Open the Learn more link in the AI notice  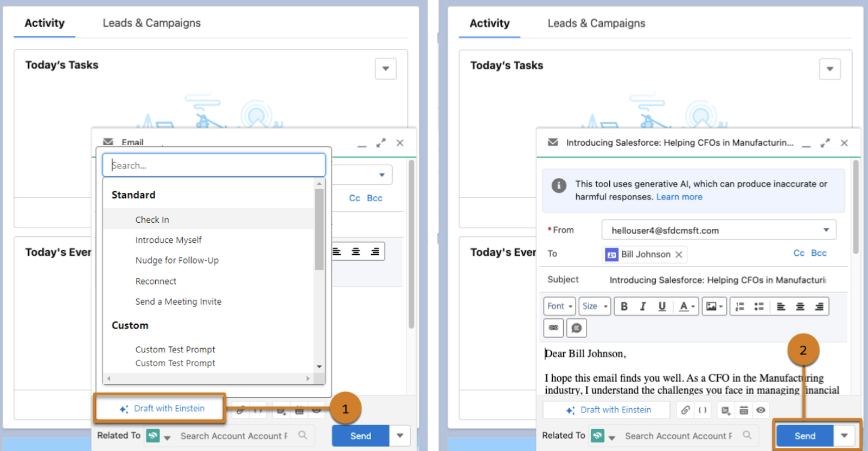[679, 197]
